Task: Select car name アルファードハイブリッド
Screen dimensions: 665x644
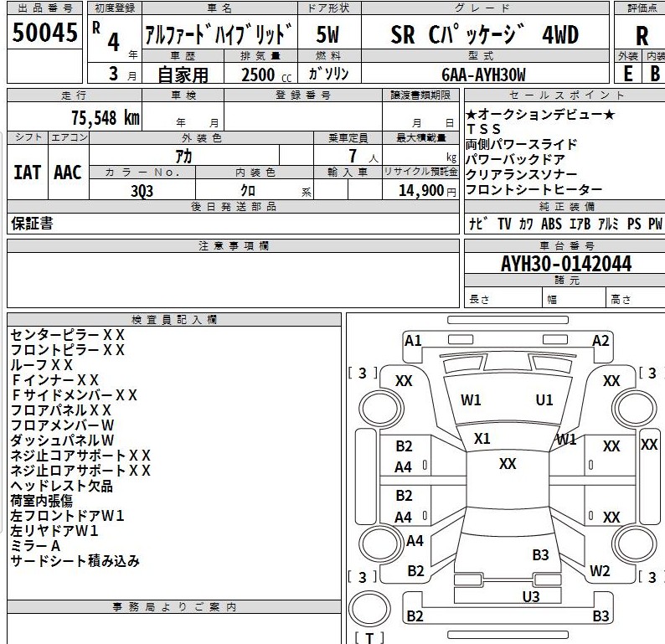Action: click(219, 34)
